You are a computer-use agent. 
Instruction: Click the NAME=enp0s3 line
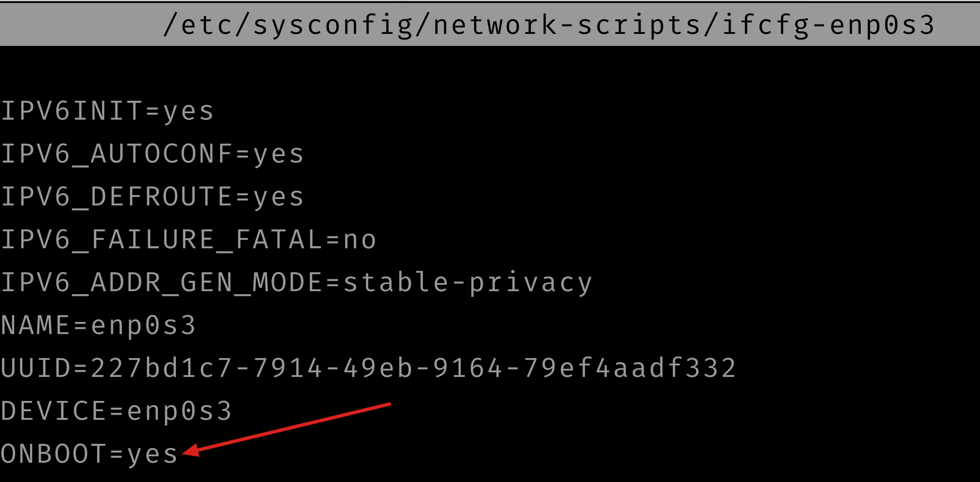pyautogui.click(x=98, y=326)
